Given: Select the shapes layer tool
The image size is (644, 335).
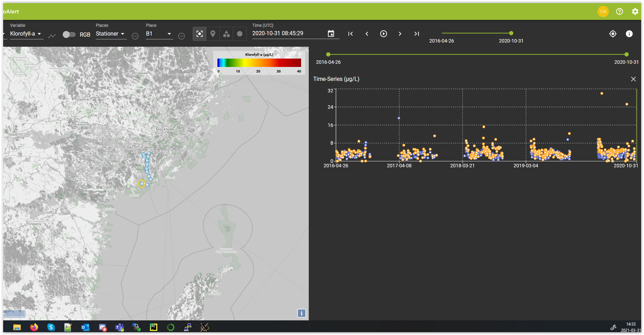Looking at the screenshot, I should [x=227, y=34].
